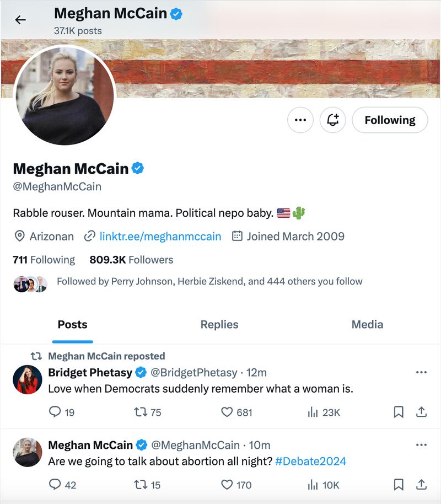
Task: Bookmark Bridget Phetasy's post
Action: point(399,412)
